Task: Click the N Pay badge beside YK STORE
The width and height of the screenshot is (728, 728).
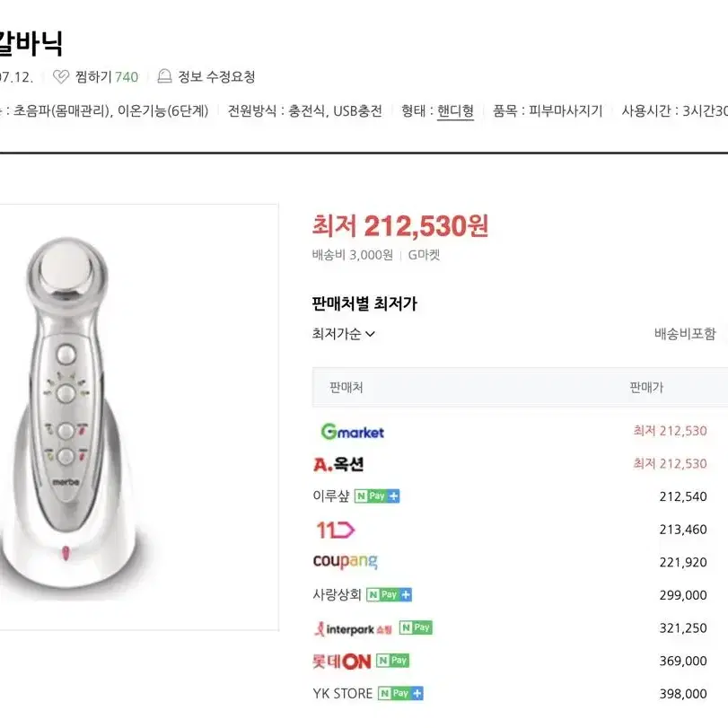Action: [400, 694]
